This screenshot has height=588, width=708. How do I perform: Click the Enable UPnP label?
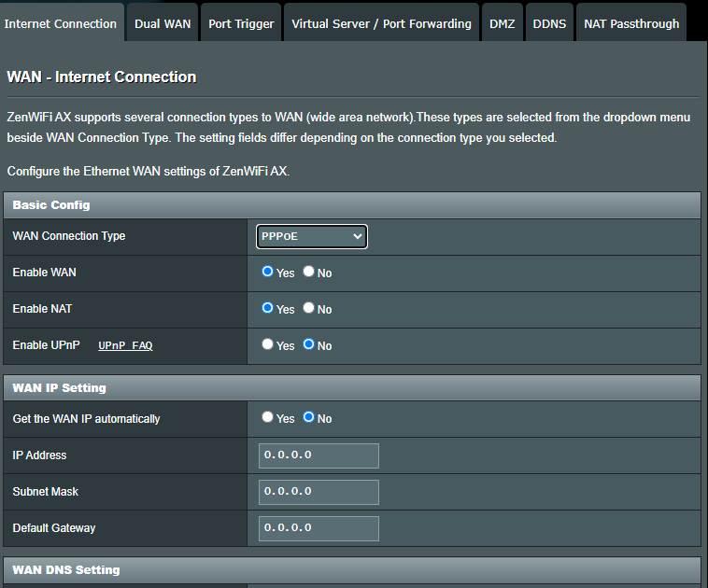click(46, 345)
